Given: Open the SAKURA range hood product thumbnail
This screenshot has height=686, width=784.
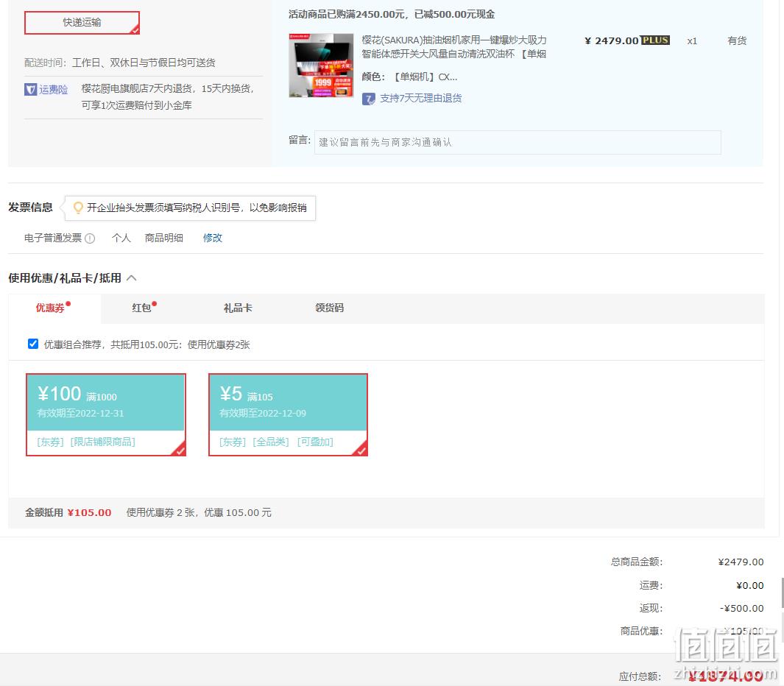Looking at the screenshot, I should pos(321,66).
